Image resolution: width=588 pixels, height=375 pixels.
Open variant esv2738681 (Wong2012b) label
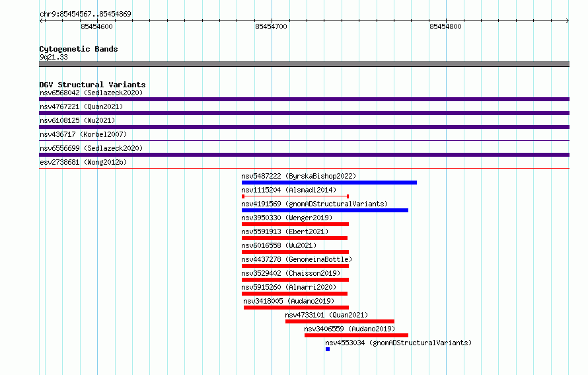coord(83,162)
